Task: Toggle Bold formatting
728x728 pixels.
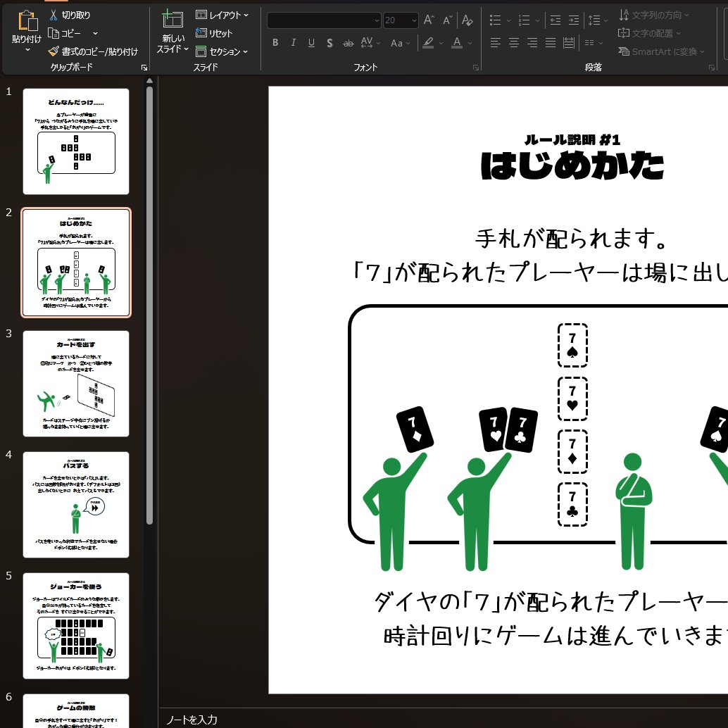Action: coord(275,43)
